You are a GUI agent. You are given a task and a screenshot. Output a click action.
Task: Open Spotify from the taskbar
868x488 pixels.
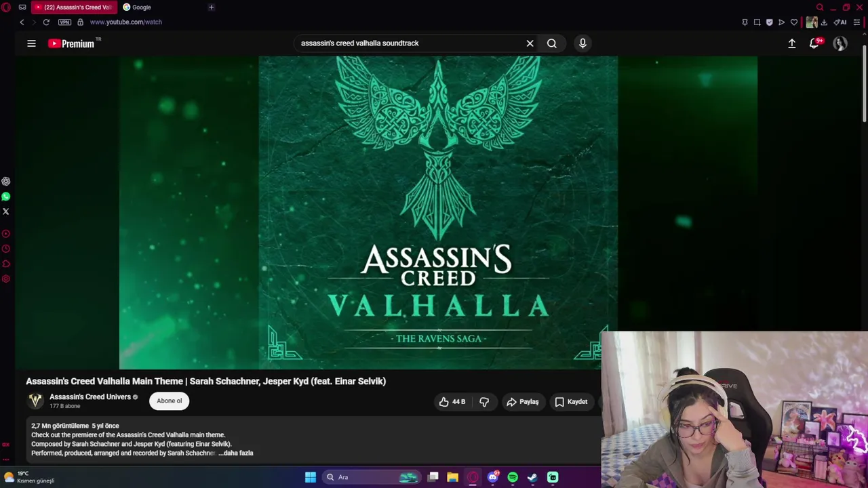click(x=513, y=477)
